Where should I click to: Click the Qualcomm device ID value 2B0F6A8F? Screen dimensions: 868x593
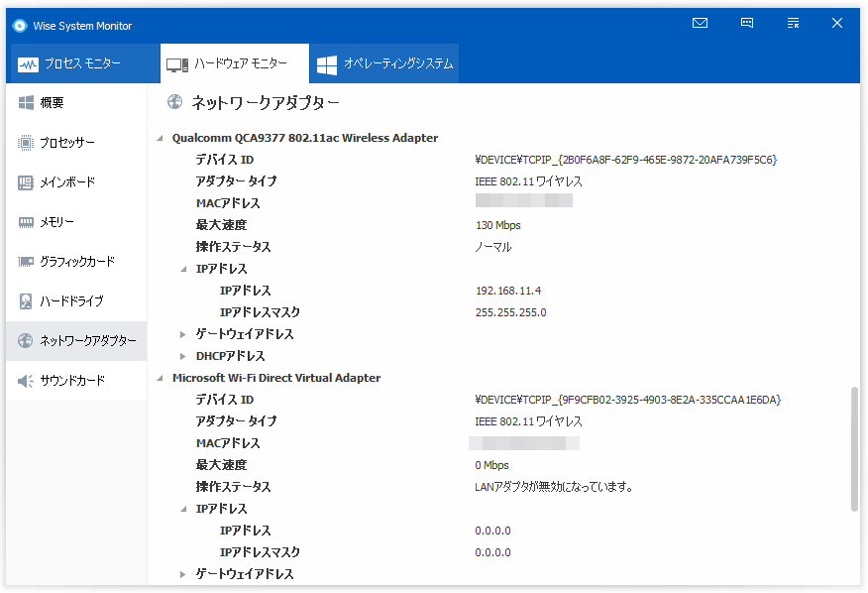pyautogui.click(x=626, y=160)
